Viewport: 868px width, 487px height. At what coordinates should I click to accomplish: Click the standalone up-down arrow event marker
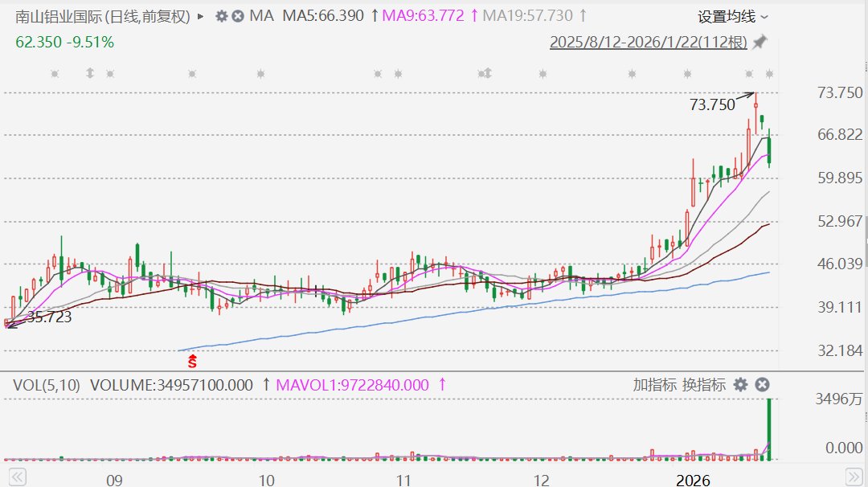pos(90,73)
